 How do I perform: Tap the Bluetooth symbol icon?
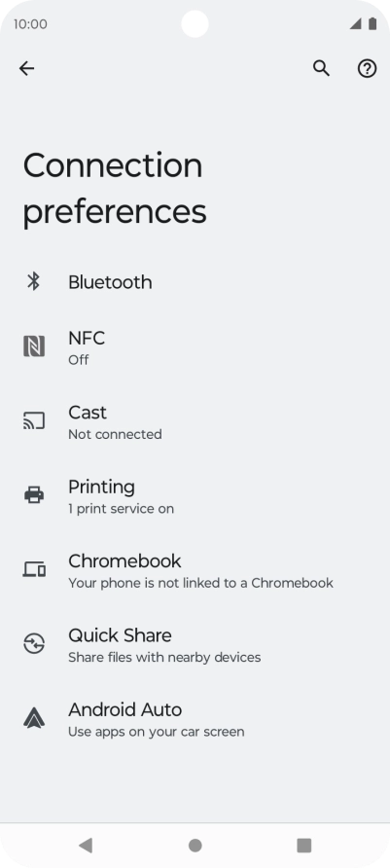click(x=34, y=281)
